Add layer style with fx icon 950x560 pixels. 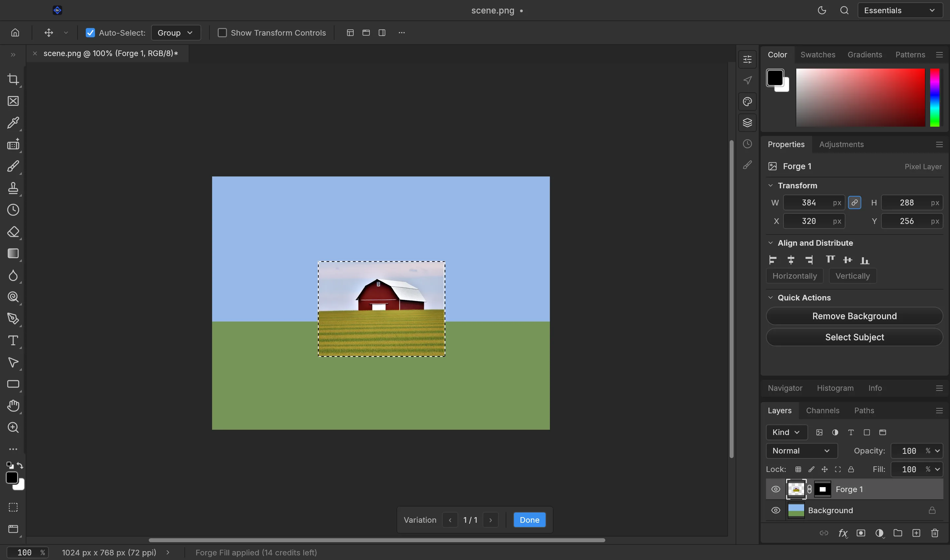point(843,533)
